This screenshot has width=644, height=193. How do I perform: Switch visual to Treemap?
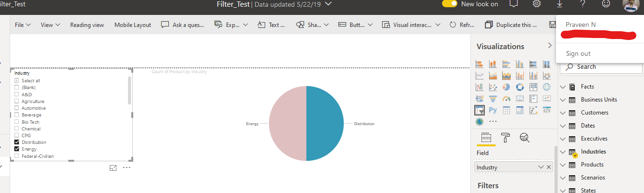pyautogui.click(x=533, y=87)
